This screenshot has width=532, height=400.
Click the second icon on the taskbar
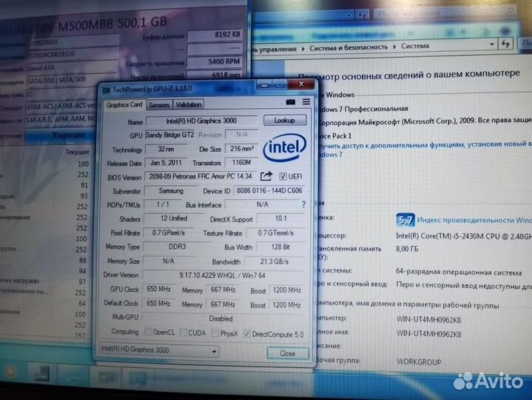point(41,373)
